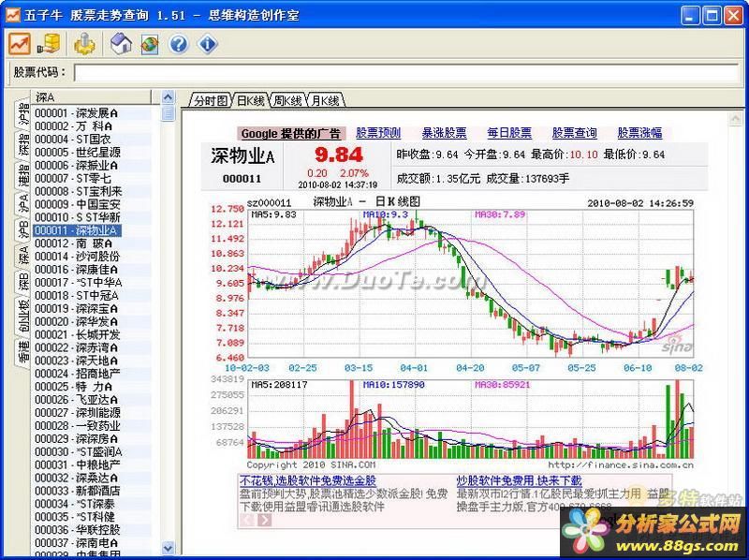Image resolution: width=749 pixels, height=560 pixels.
Task: Click the golden stamp toolbar icon
Action: click(85, 44)
